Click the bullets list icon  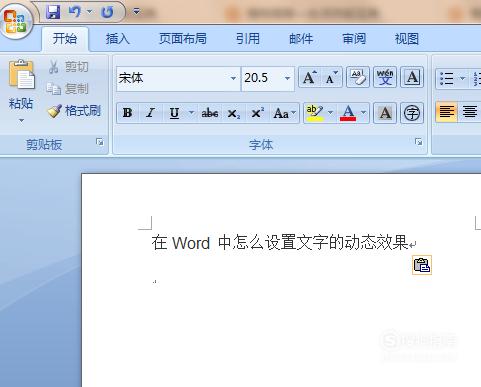[x=447, y=79]
